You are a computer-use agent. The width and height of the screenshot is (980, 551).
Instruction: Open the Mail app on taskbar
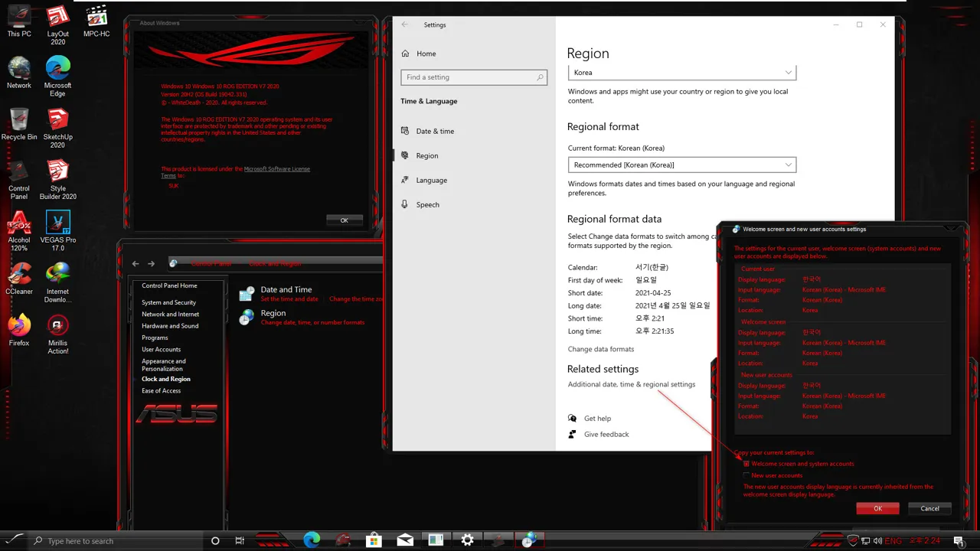[404, 540]
